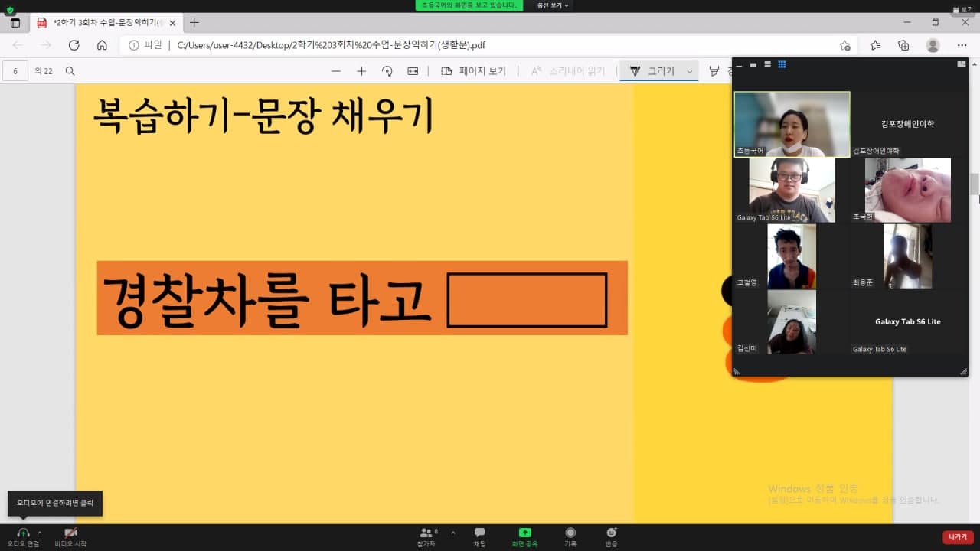Zoom out the PDF with minus button
Viewport: 980px width, 551px height.
click(x=335, y=71)
